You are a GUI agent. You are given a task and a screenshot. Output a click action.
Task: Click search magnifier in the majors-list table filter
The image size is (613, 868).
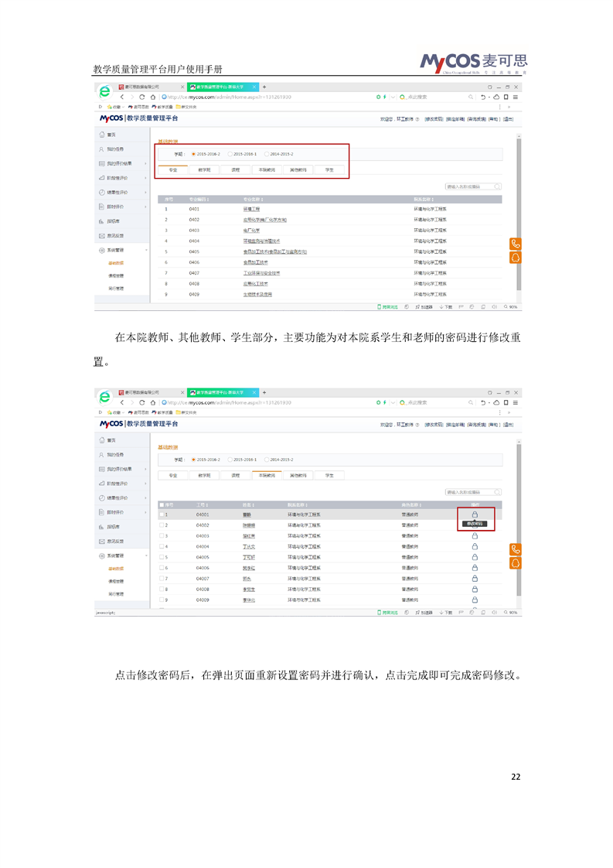tap(497, 186)
